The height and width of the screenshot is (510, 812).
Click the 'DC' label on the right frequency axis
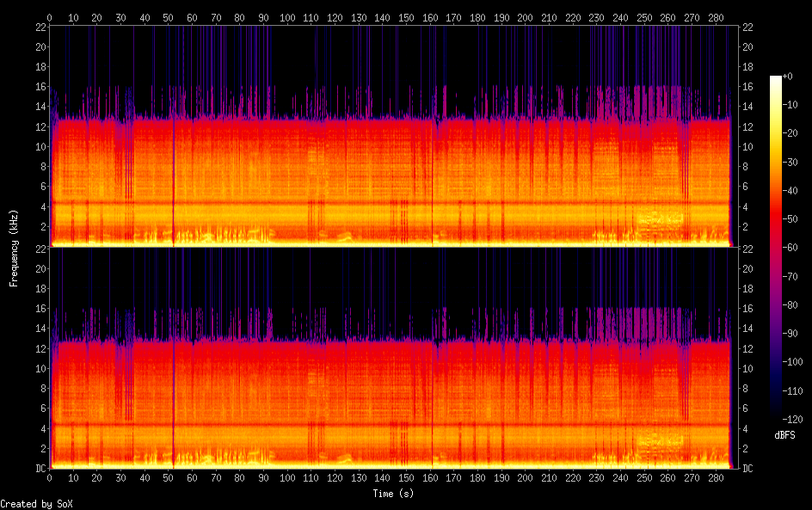747,469
